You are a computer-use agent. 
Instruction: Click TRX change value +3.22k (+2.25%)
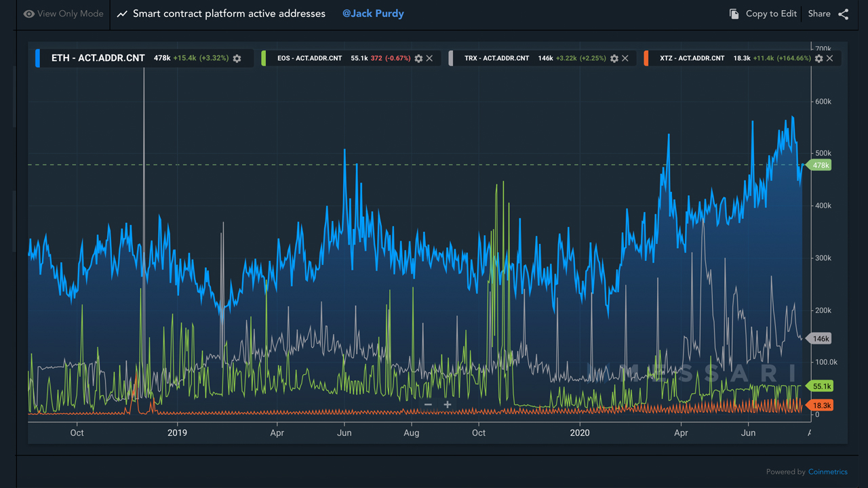(x=582, y=58)
